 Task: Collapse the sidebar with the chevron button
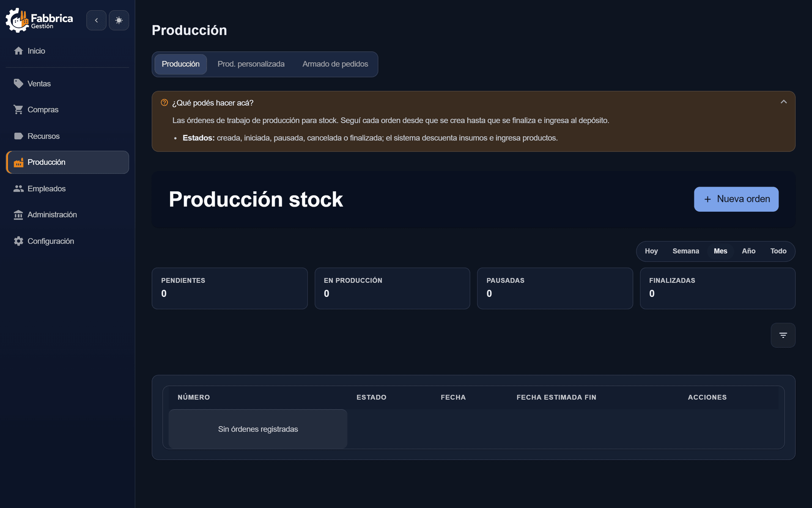pos(96,20)
